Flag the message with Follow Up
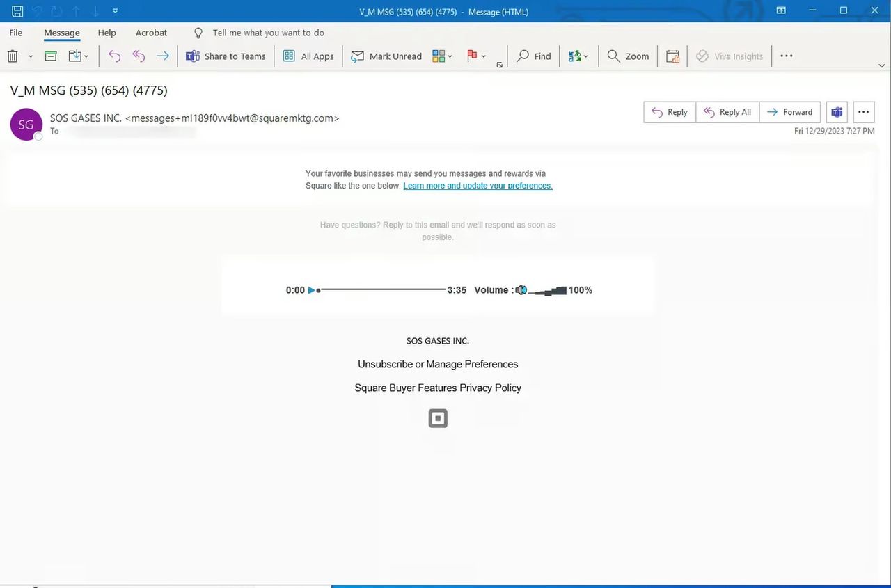This screenshot has width=891, height=588. click(x=472, y=56)
